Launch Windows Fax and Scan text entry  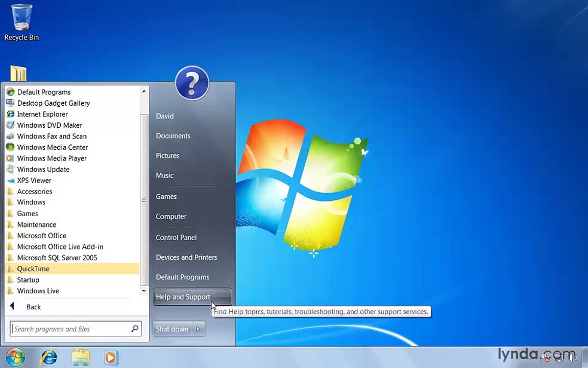coord(52,136)
